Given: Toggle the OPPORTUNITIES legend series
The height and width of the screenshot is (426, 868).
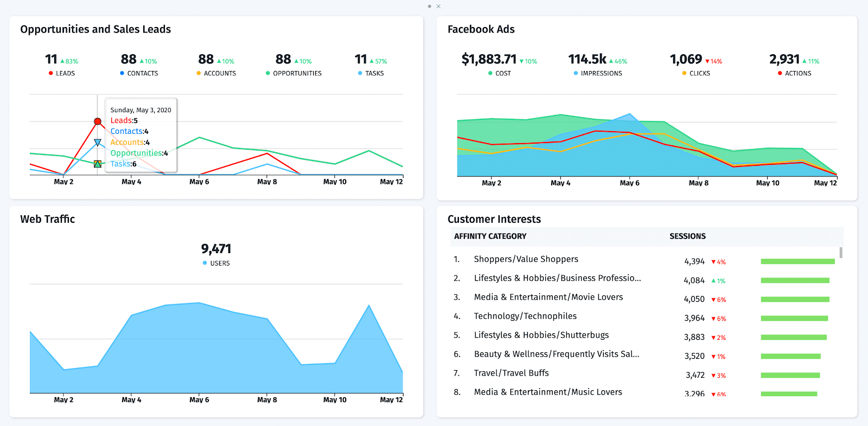Looking at the screenshot, I should pos(293,73).
